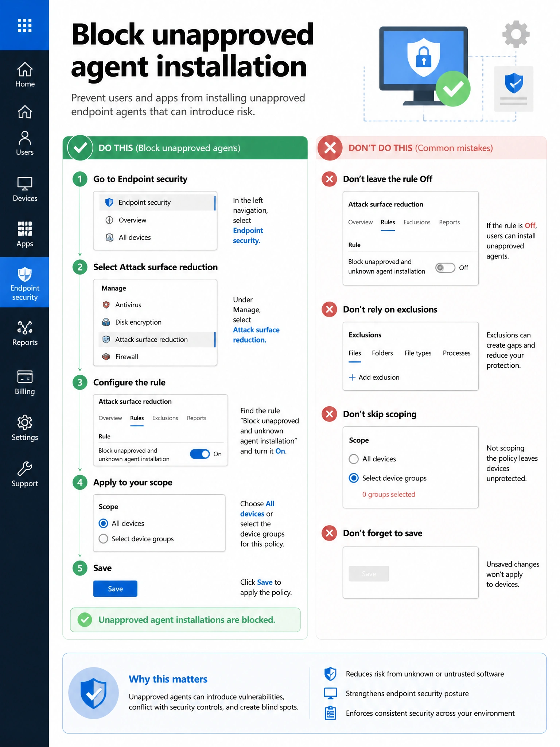Screen dimensions: 560x747
Task: Choose Select device groups in Don't skip scoping
Action: tap(354, 478)
